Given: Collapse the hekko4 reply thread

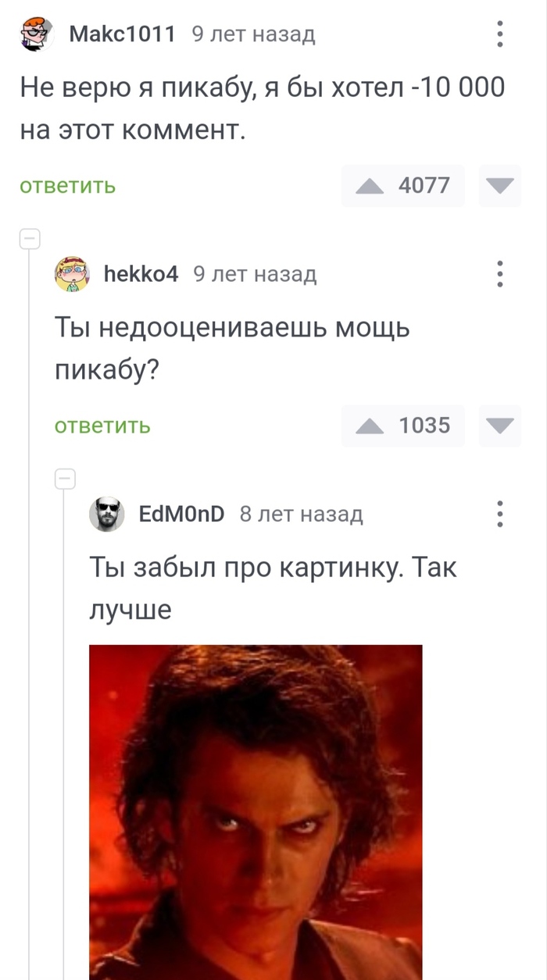Looking at the screenshot, I should pos(30,239).
